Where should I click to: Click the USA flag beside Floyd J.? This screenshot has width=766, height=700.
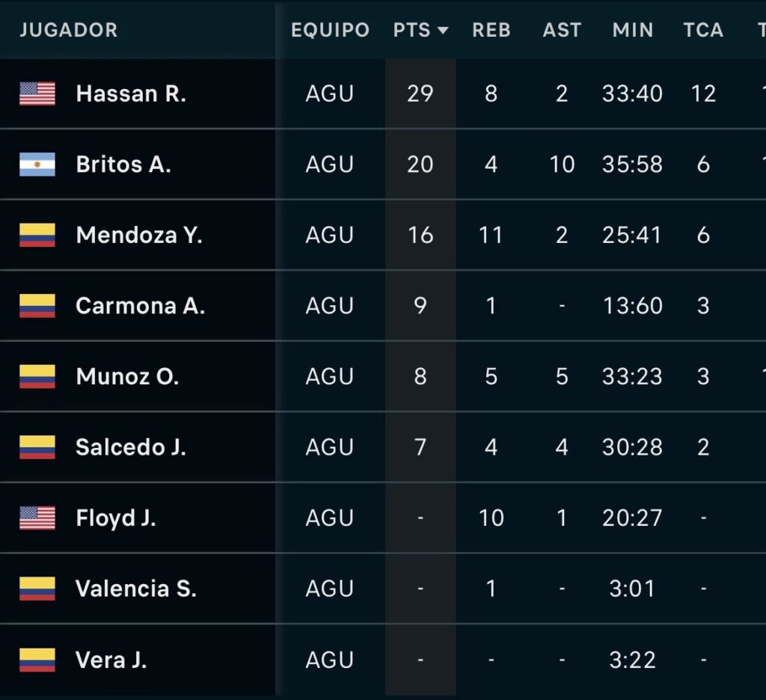click(x=37, y=518)
